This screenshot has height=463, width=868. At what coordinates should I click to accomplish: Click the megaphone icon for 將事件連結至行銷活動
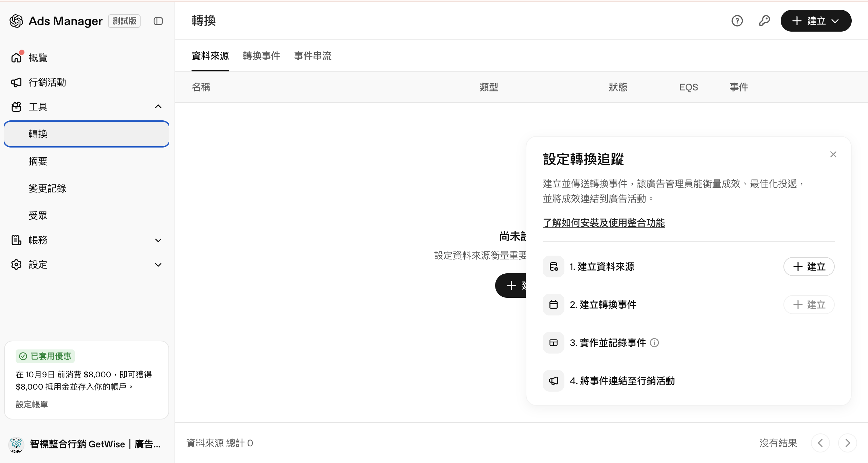[554, 381]
